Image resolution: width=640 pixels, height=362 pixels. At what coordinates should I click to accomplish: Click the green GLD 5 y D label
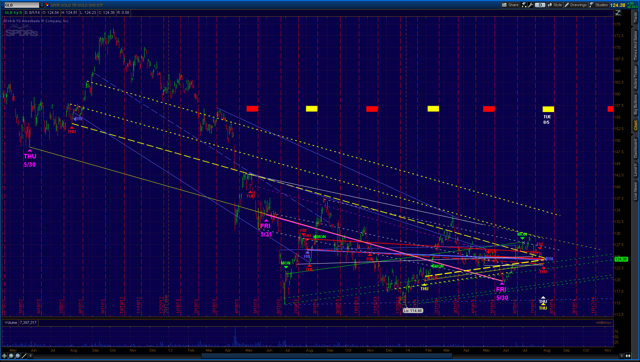point(13,13)
